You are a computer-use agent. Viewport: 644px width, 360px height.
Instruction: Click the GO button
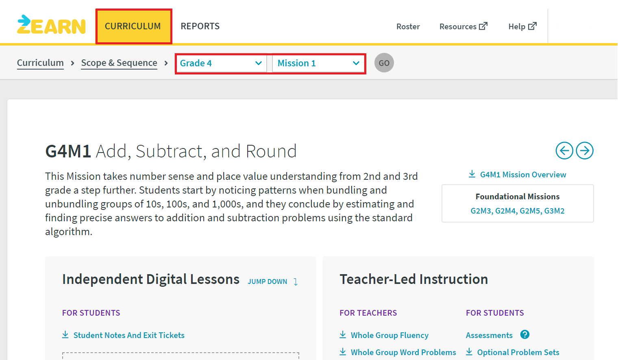384,63
